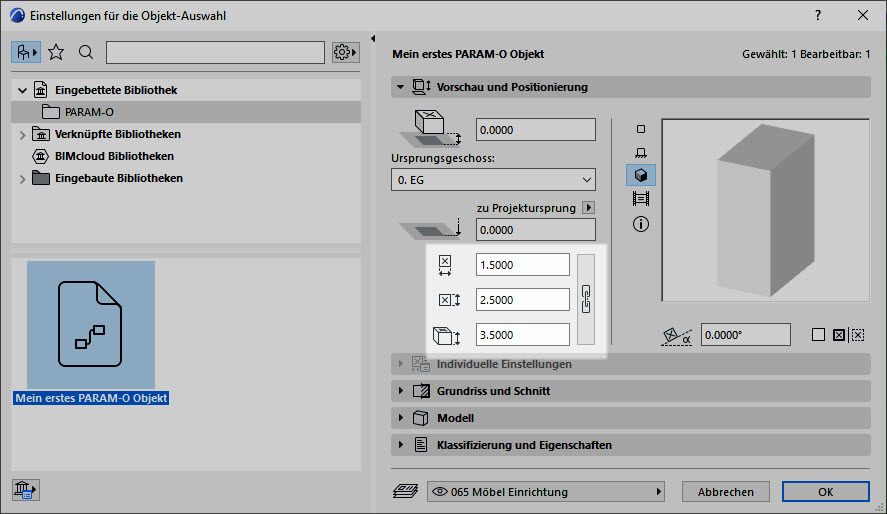887x514 pixels.
Task: Toggle the crossed square mirror option
Action: pyautogui.click(x=839, y=335)
